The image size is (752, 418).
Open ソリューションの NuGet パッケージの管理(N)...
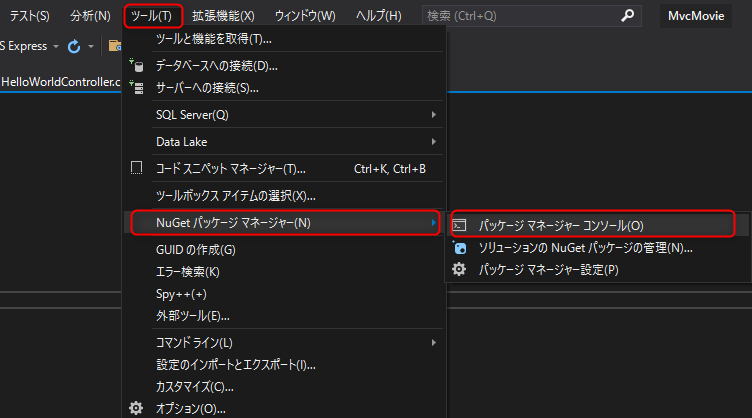pos(598,247)
